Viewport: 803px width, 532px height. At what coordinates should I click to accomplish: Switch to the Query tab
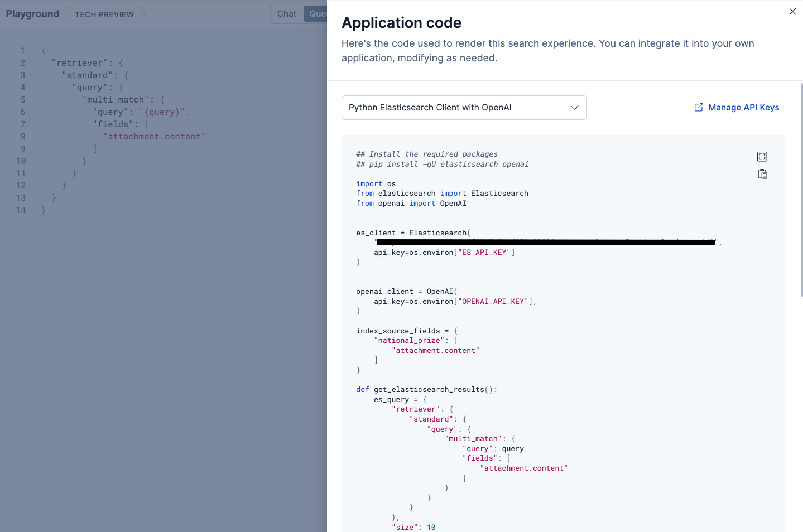coord(316,14)
